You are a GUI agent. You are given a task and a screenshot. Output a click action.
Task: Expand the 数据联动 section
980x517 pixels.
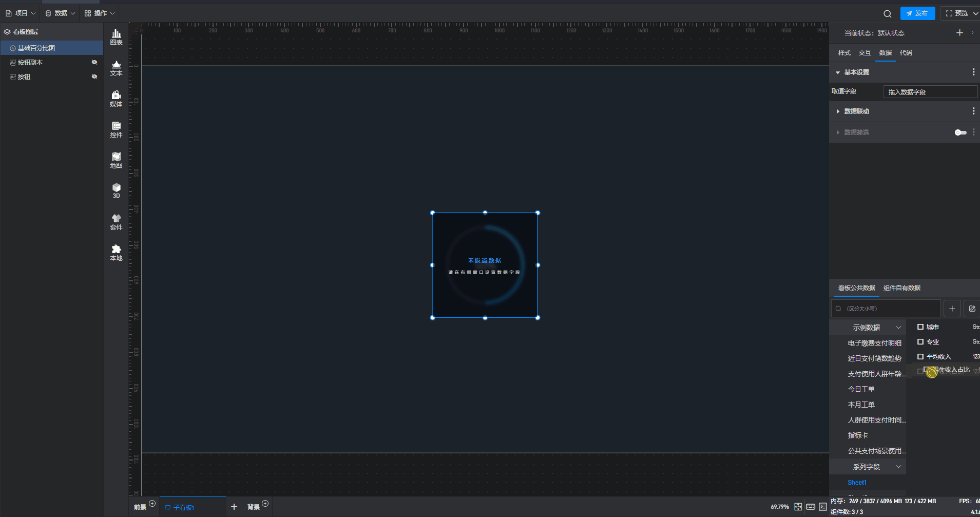(838, 111)
